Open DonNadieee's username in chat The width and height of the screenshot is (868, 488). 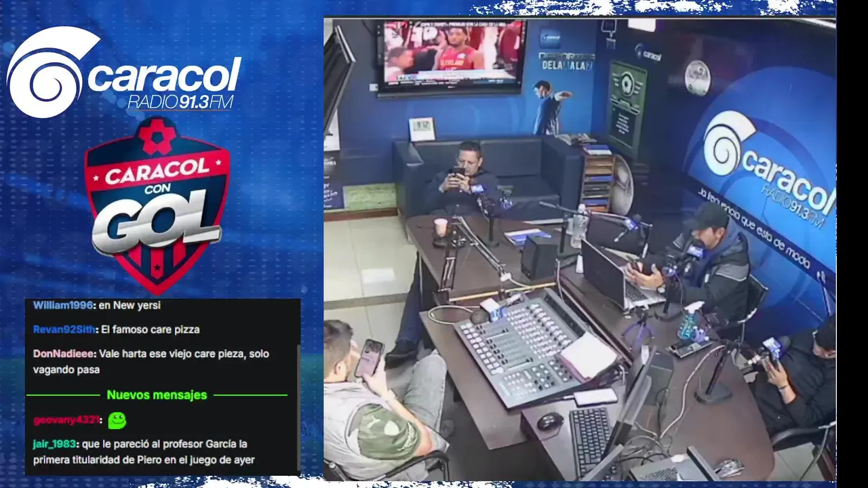[64, 354]
